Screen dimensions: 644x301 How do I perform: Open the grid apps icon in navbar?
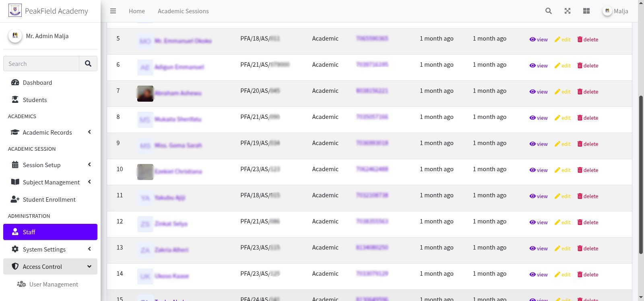pos(586,11)
